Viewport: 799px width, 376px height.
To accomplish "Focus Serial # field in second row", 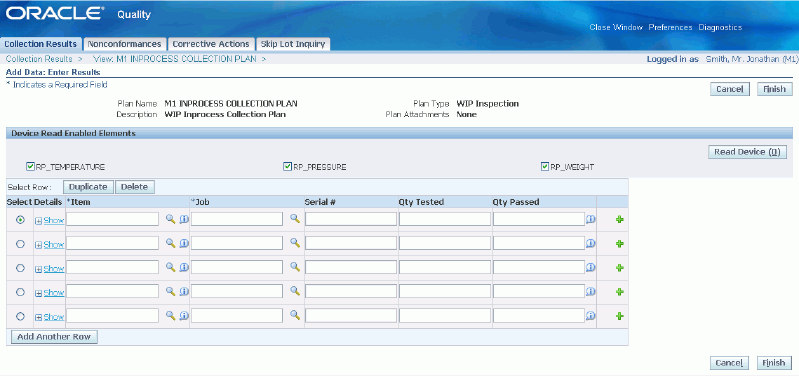I will (x=351, y=243).
